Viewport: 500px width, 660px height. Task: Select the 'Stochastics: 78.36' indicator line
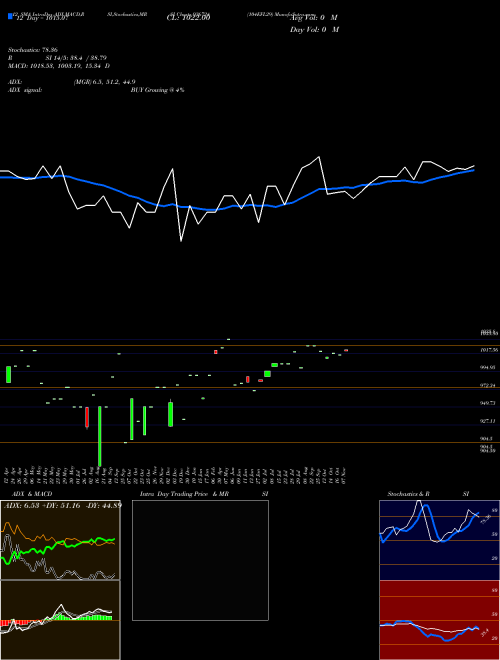(32, 50)
